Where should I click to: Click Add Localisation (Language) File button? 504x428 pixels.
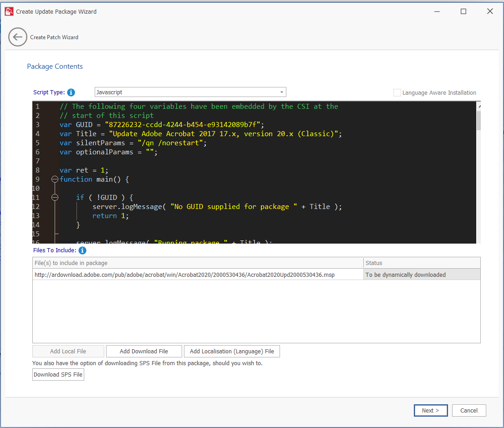pos(232,351)
